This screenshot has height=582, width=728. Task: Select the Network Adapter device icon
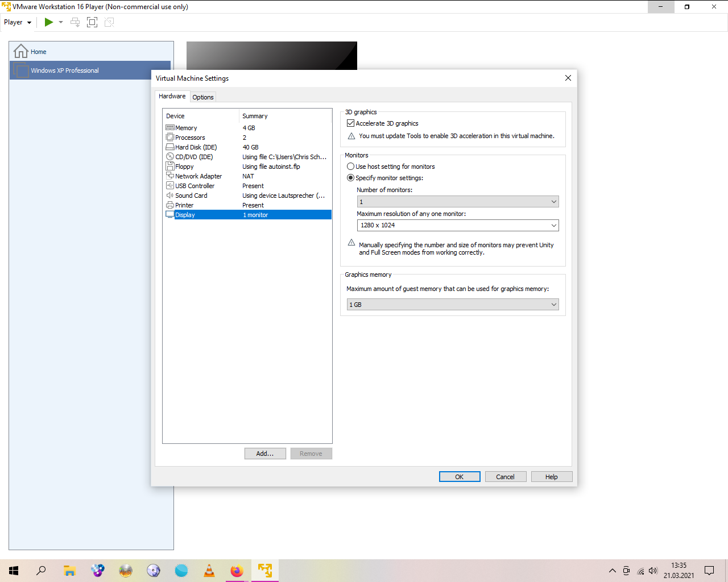[x=169, y=176]
